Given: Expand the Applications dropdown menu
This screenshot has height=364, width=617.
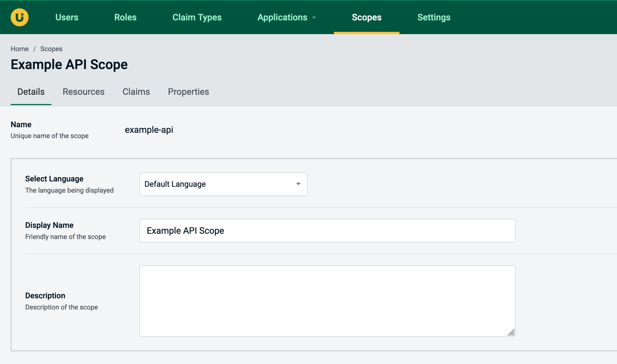Looking at the screenshot, I should [x=287, y=17].
